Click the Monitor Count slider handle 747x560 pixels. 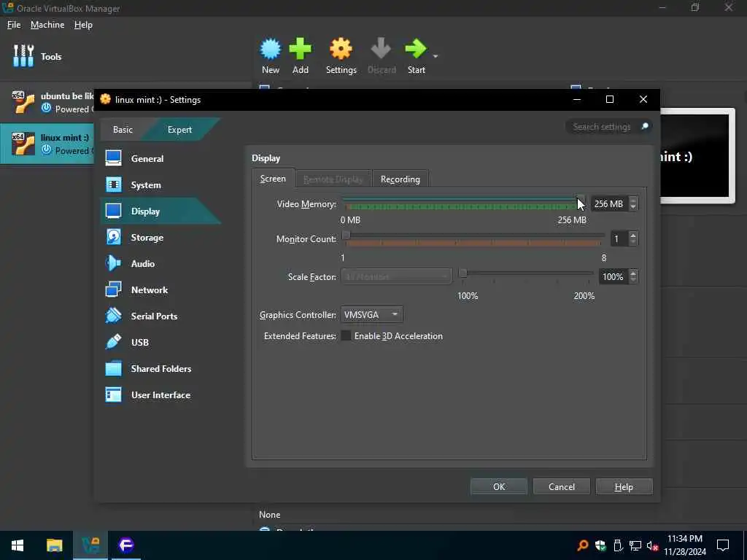pyautogui.click(x=347, y=236)
